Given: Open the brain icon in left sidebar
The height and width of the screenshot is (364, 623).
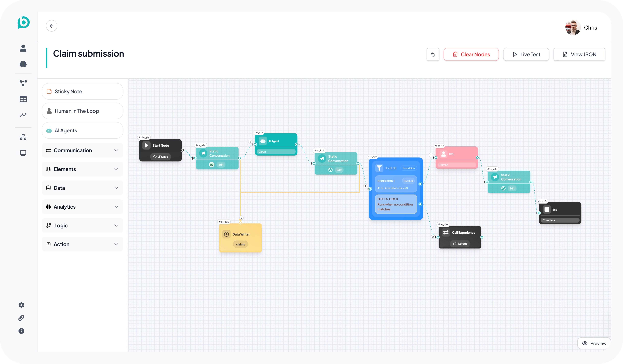Looking at the screenshot, I should click(23, 64).
